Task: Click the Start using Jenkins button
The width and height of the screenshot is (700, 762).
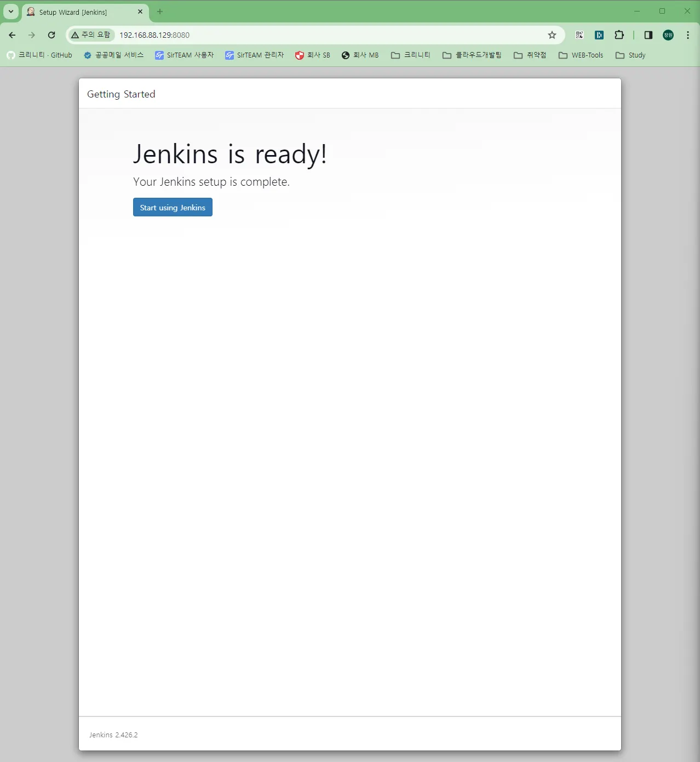Action: tap(173, 207)
